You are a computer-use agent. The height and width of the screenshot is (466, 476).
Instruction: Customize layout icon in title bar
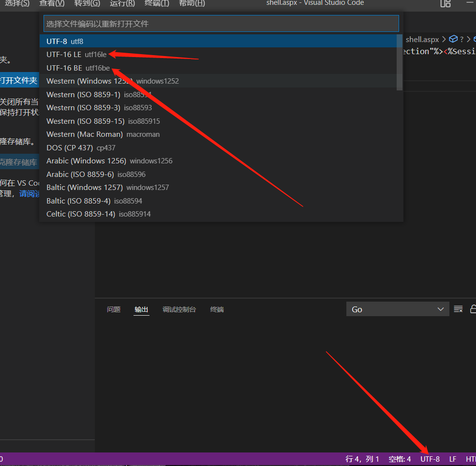(446, 3)
